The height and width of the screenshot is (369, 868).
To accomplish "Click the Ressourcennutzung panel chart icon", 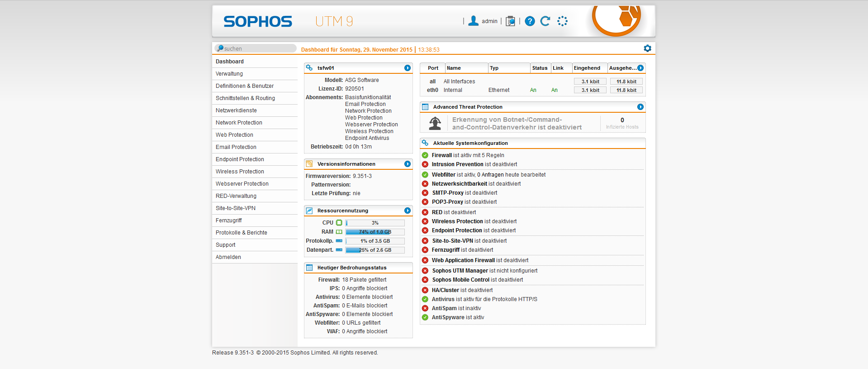I will click(309, 211).
